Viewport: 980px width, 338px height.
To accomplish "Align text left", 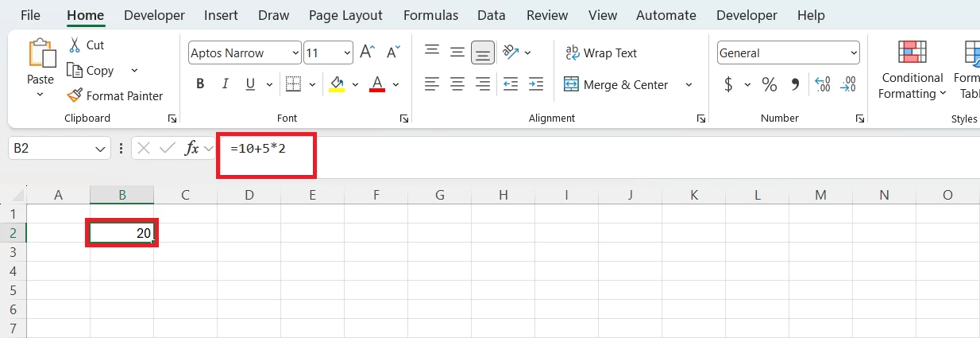I will [432, 84].
